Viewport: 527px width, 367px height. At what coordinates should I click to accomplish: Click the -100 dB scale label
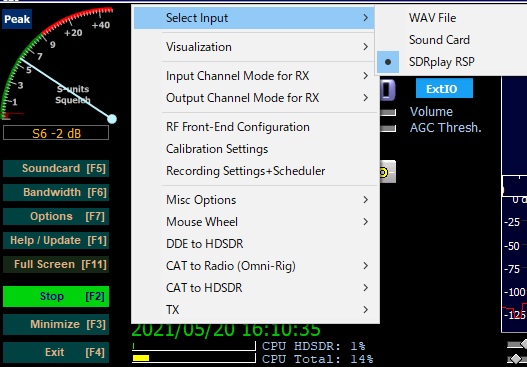515,292
